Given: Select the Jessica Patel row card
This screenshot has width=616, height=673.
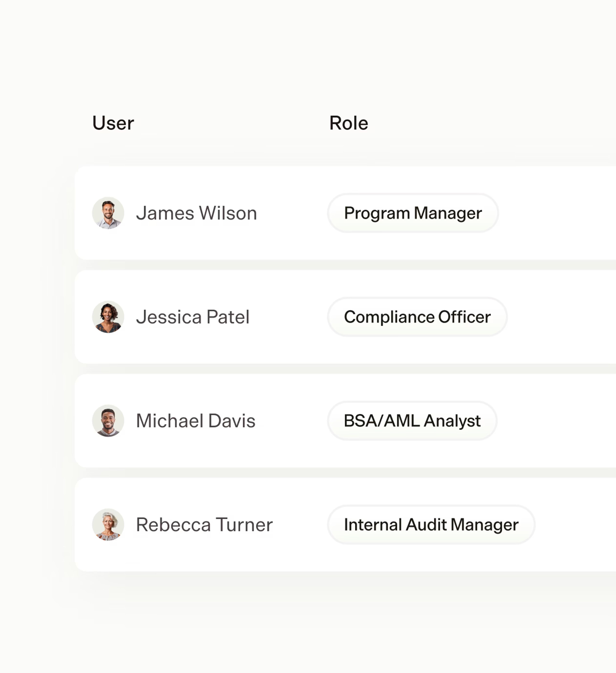Looking at the screenshot, I should click(345, 317).
